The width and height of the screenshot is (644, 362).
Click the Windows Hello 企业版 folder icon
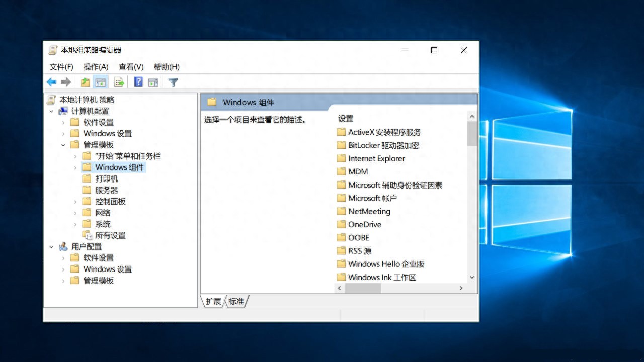tap(341, 264)
